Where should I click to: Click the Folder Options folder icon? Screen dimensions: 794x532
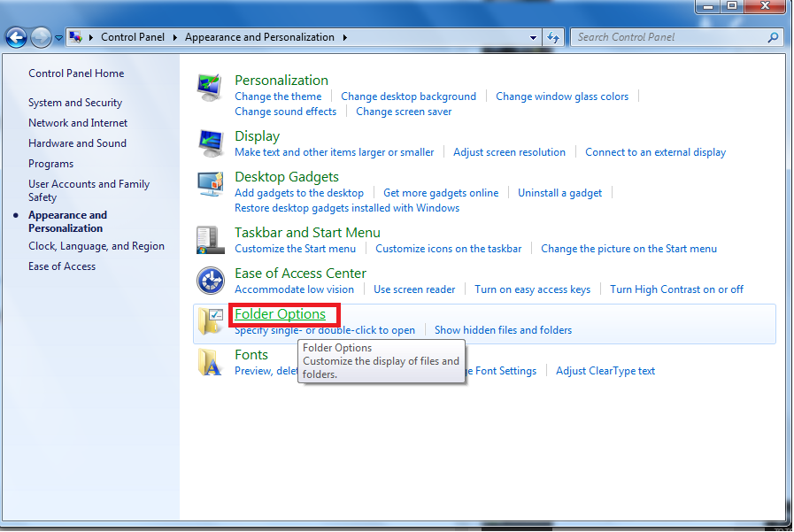coord(211,321)
